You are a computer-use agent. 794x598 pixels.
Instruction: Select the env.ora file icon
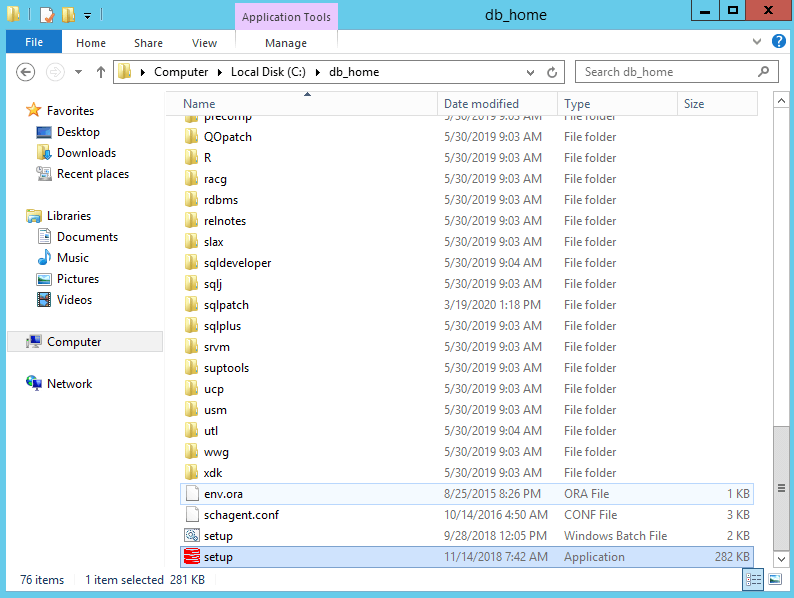click(192, 494)
